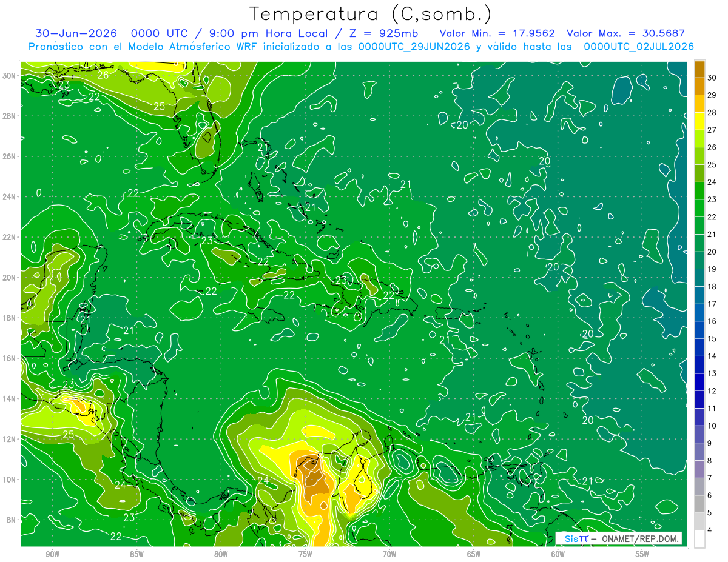
Task: Click the "70W" longitude axis label
Action: [x=389, y=554]
